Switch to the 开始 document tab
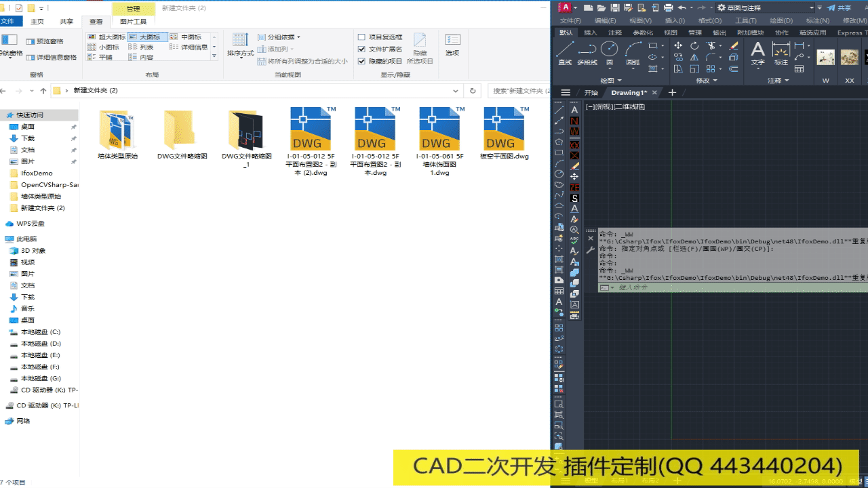Viewport: 868px width, 488px height. (591, 93)
